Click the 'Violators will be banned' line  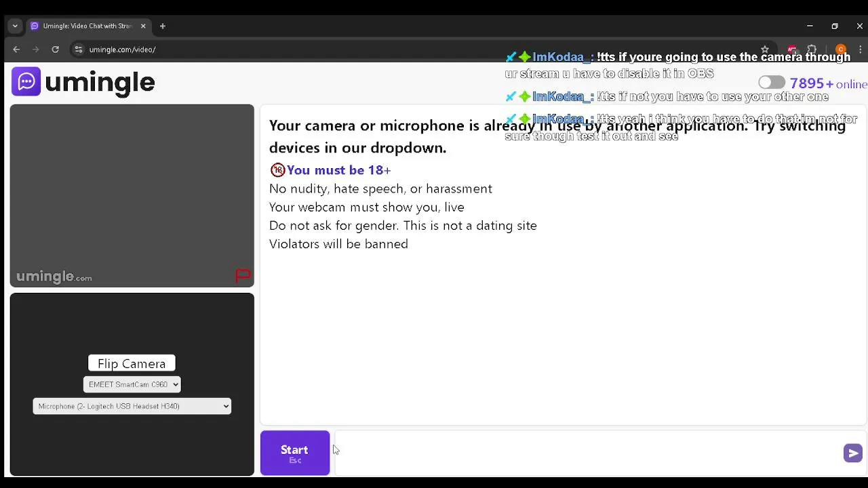click(338, 244)
